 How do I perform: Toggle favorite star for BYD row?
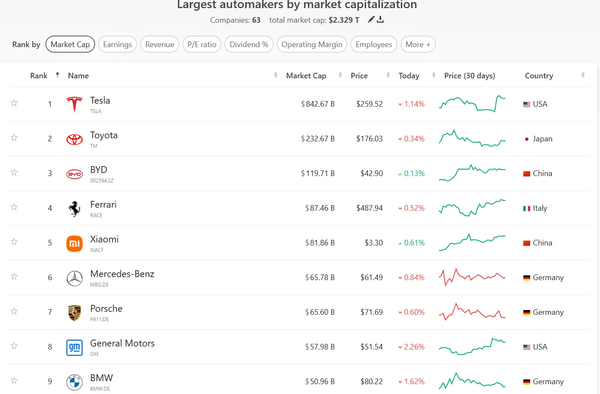click(x=14, y=172)
